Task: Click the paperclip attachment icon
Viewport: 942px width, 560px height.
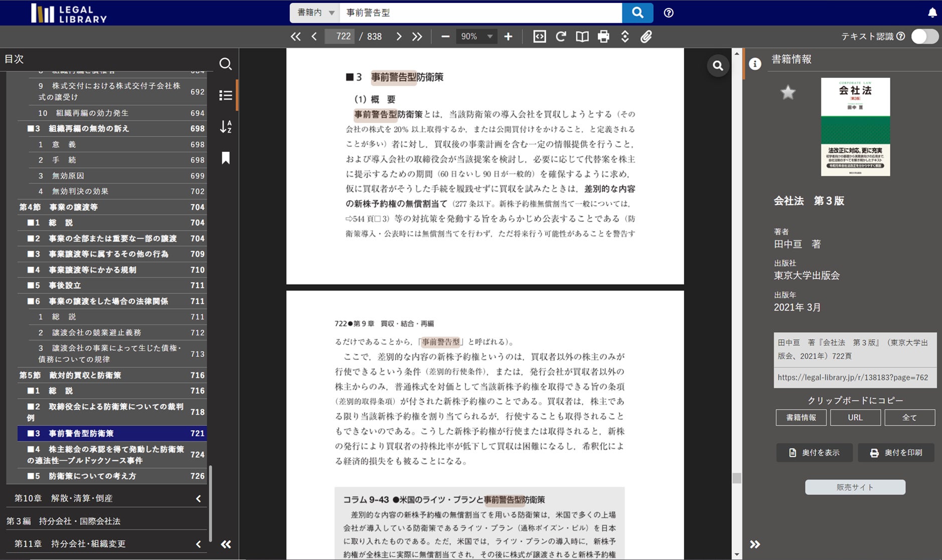Action: point(647,36)
